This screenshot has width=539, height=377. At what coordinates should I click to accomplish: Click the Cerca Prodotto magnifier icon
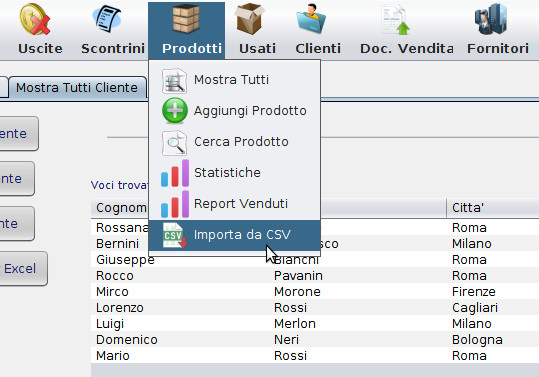[x=174, y=143]
